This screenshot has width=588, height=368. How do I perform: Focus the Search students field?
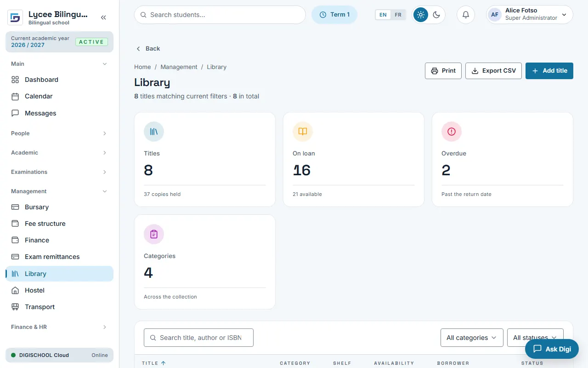(x=220, y=15)
